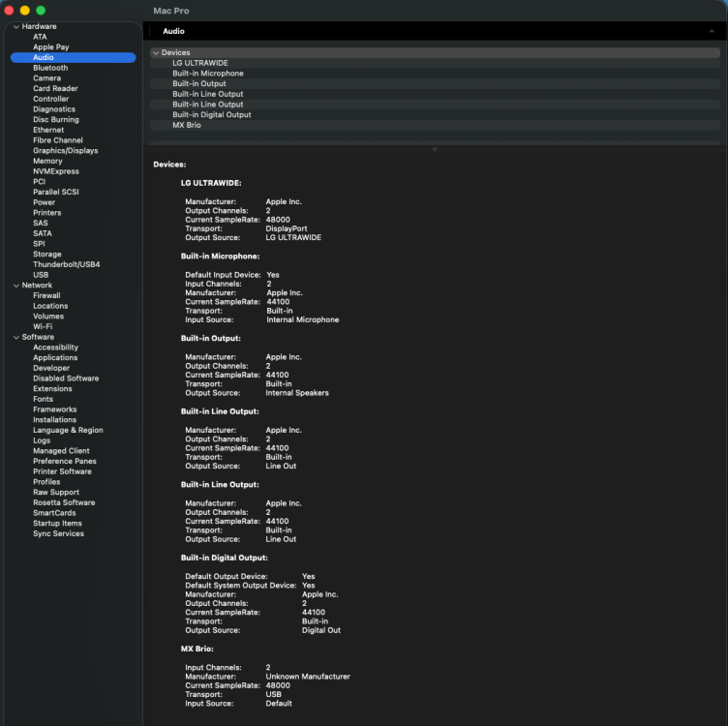
Task: Open NVMExpress entry
Action: 56,171
